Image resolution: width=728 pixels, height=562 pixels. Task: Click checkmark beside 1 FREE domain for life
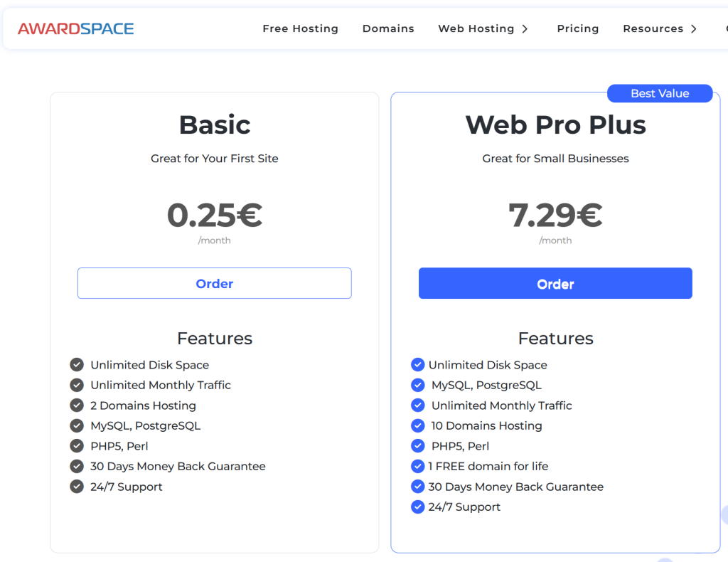(x=418, y=466)
